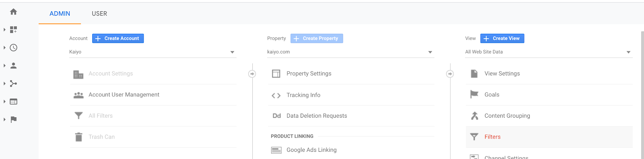The height and width of the screenshot is (159, 644).
Task: Click the Create View button
Action: pyautogui.click(x=502, y=39)
